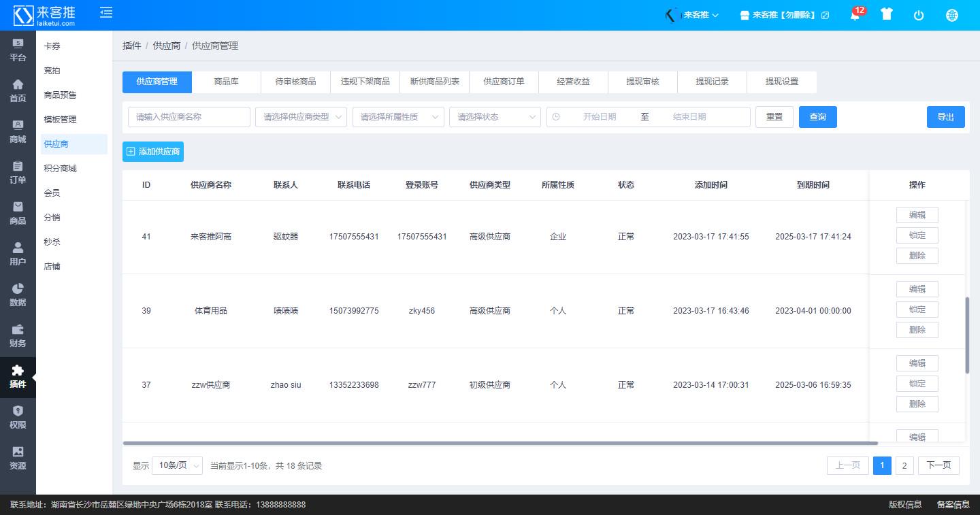This screenshot has height=515, width=980.
Task: Click the 重置 button
Action: tap(774, 117)
